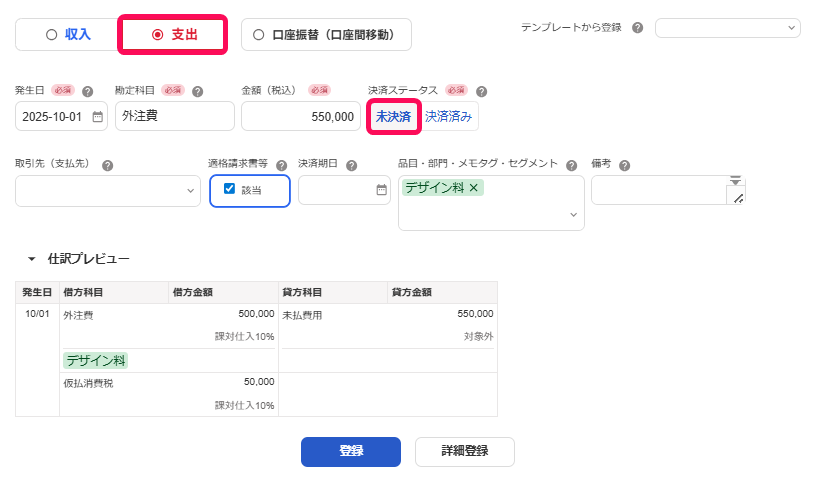Screen dimensions: 816x481
Task: Open the 取引先（支払先） dropdown
Action: pyautogui.click(x=108, y=191)
